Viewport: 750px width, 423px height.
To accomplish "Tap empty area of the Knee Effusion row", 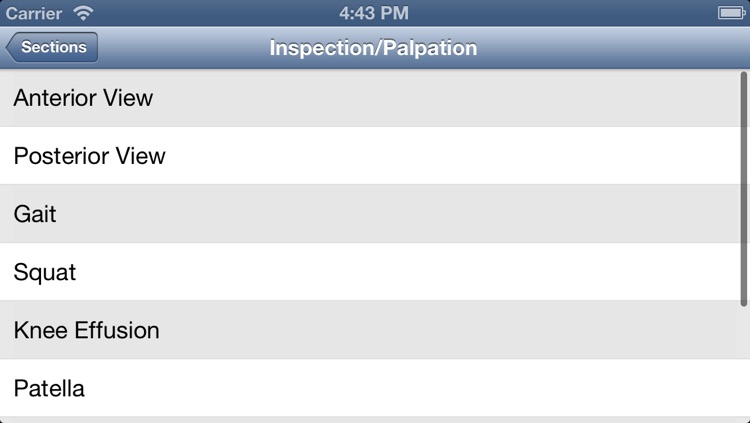I will (x=450, y=330).
